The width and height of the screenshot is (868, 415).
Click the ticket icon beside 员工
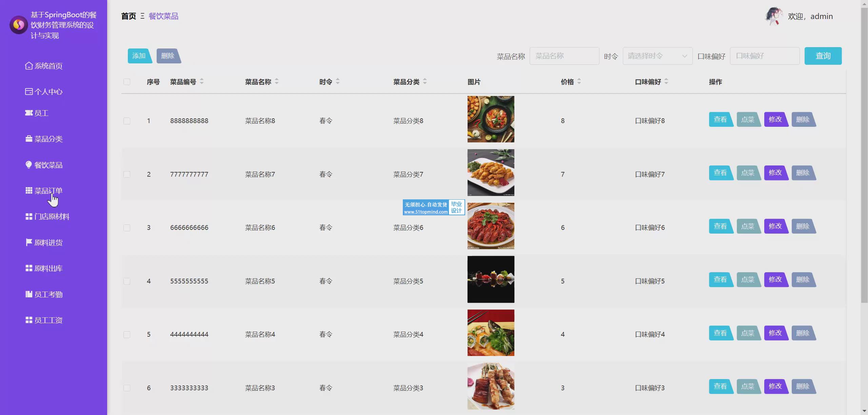pyautogui.click(x=29, y=113)
